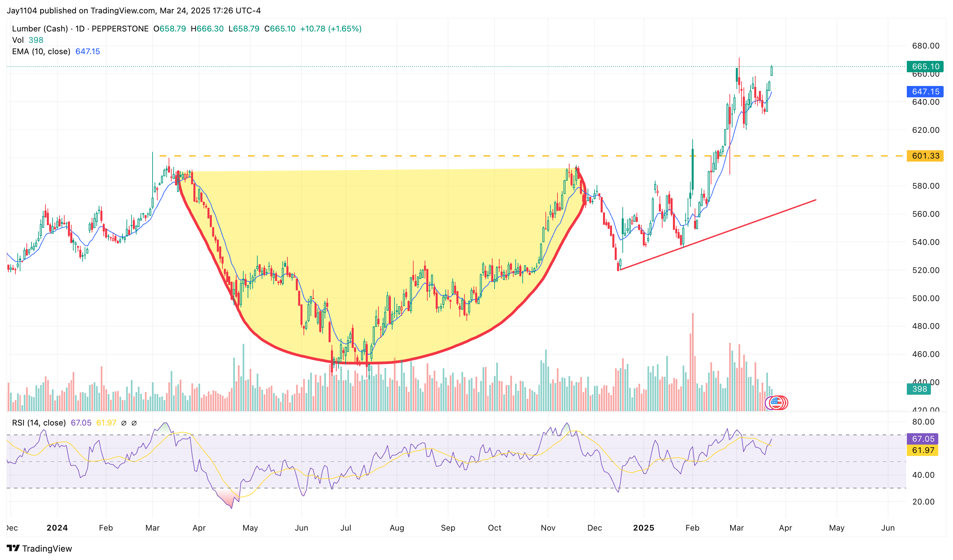Click the 620.00 price axis label

(925, 130)
